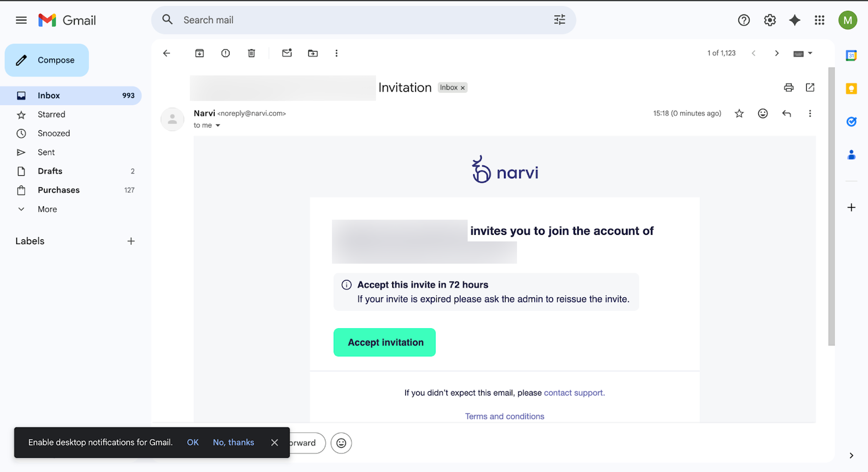Mark the email as unread
This screenshot has height=472, width=868.
pos(287,53)
